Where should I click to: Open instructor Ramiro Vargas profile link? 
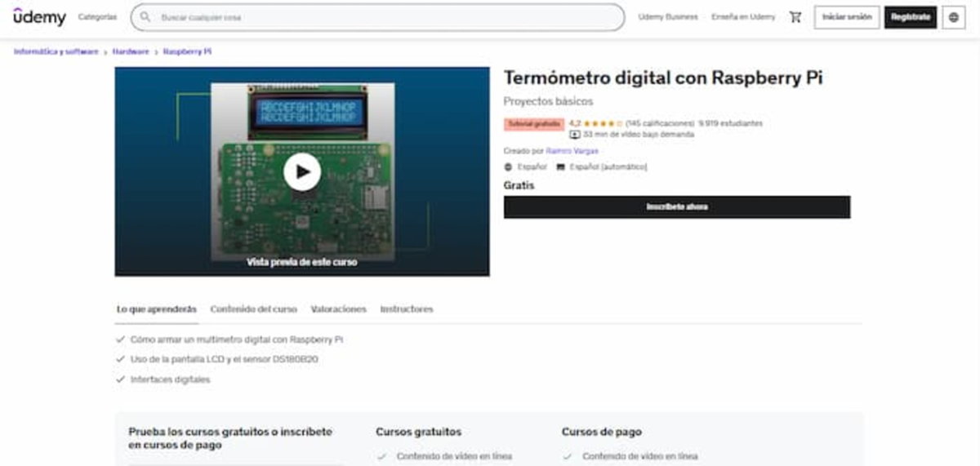tap(572, 151)
